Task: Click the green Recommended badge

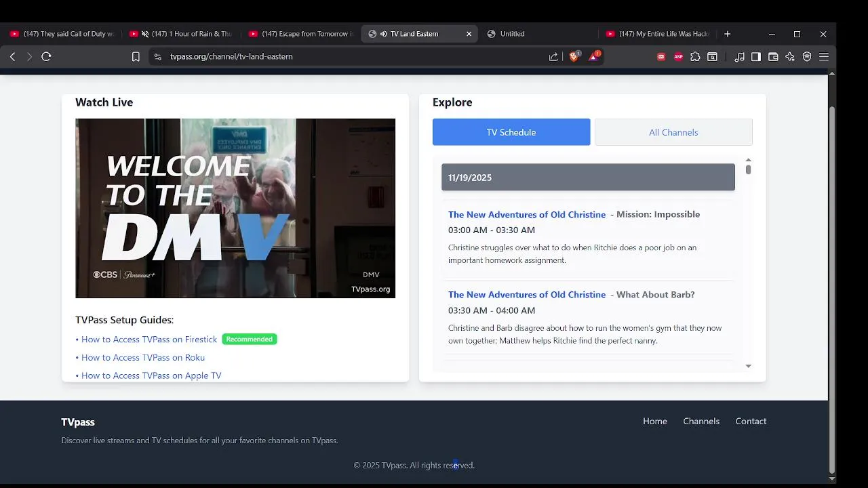Action: (x=250, y=339)
